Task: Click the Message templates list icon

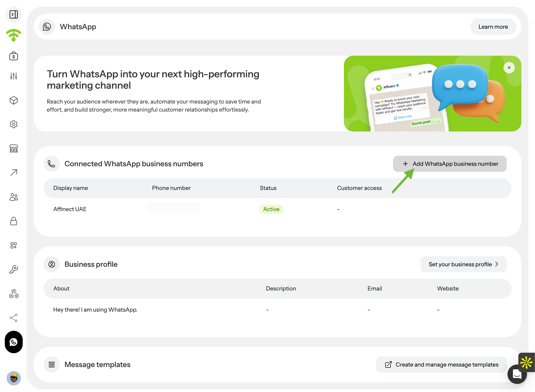Action: 52,365
